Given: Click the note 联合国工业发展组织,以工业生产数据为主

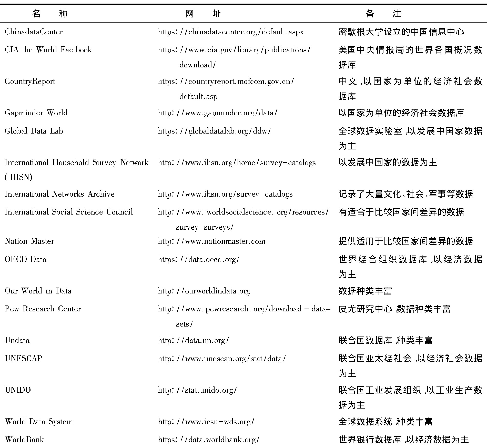Looking at the screenshot, I should [410, 398].
